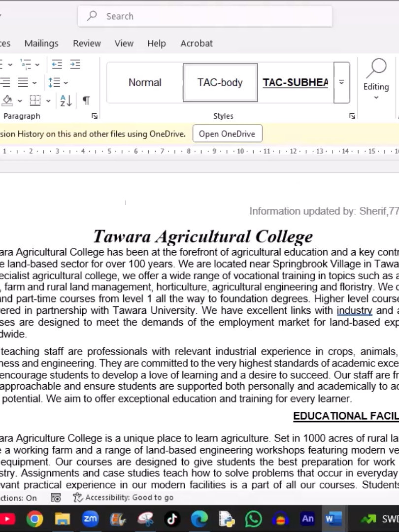Open the Python file taskbar icon
Image resolution: width=399 pixels, height=532 pixels.
pos(227,519)
